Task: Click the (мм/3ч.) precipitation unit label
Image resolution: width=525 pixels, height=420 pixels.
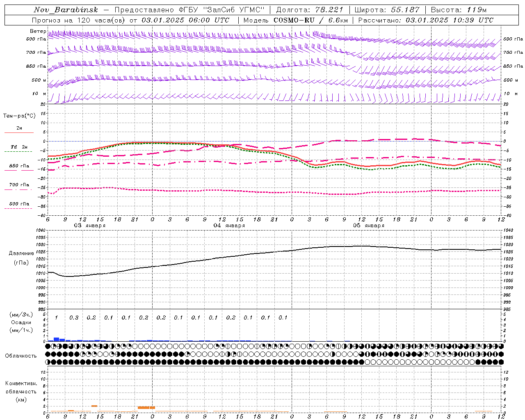Action: [21, 315]
